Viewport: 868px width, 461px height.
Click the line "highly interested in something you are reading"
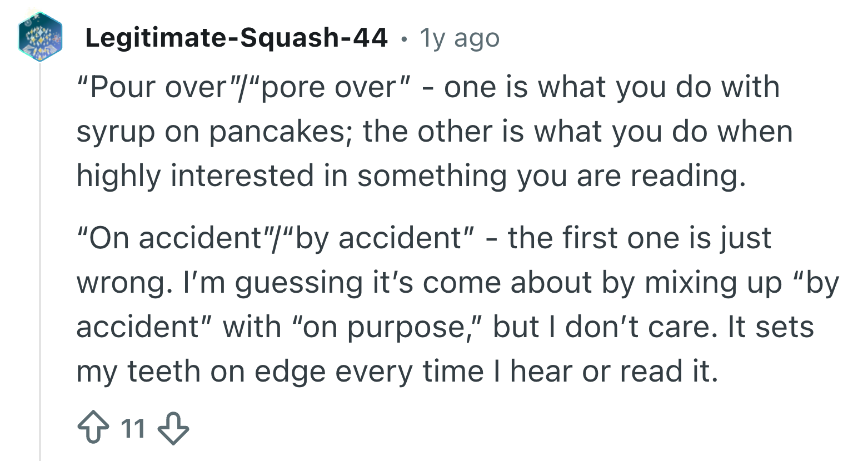coord(411,176)
